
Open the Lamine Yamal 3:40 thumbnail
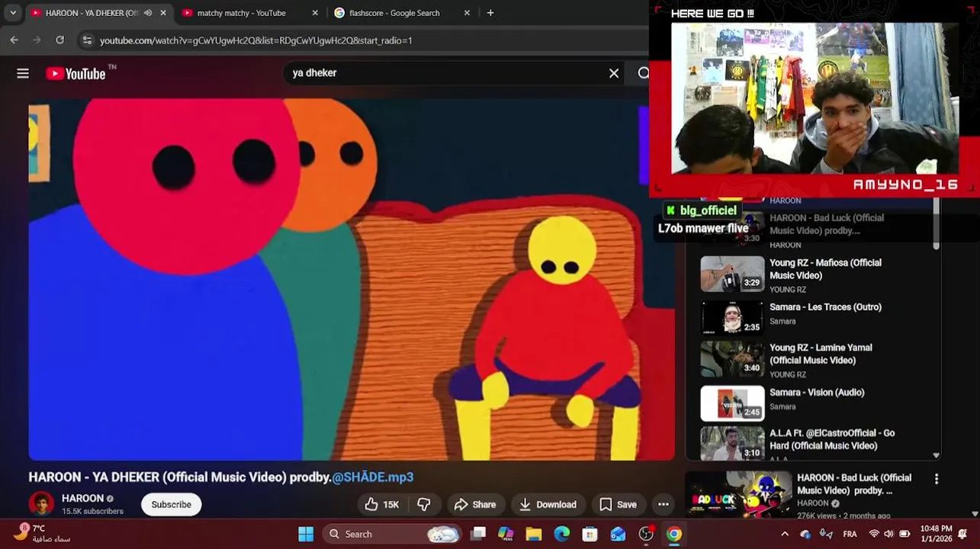732,359
